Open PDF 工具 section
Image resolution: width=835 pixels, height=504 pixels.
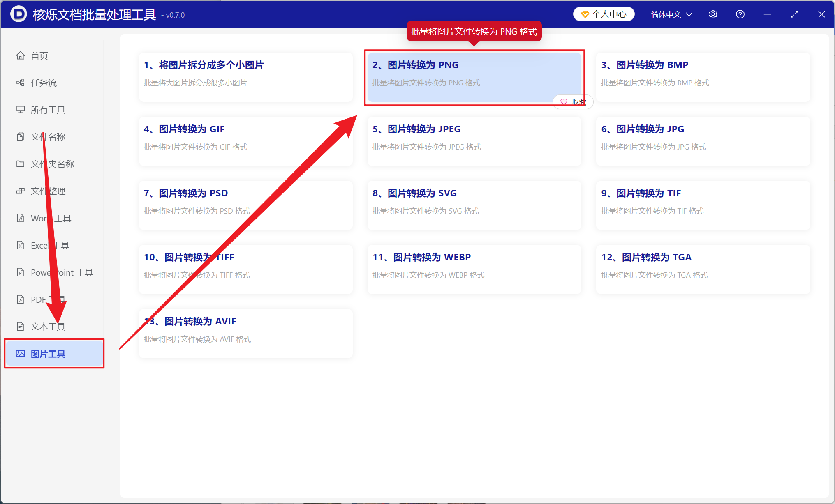click(54, 299)
